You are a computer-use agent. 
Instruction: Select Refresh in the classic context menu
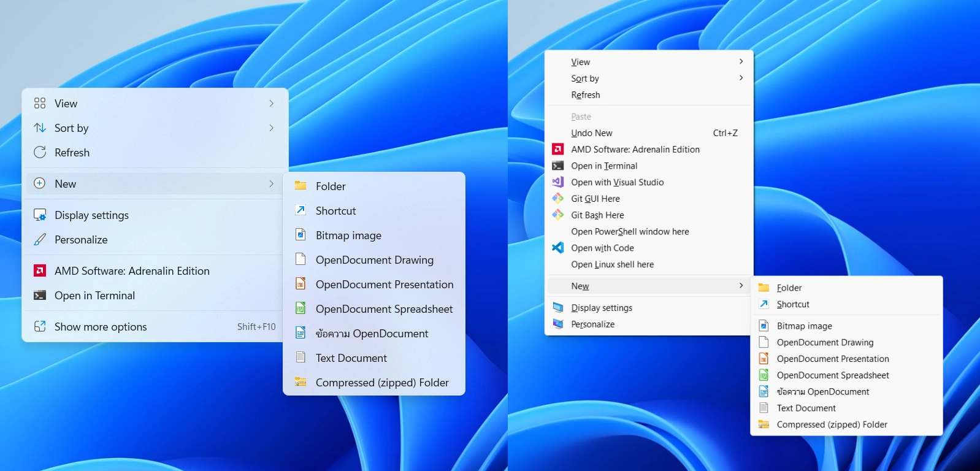pos(649,94)
